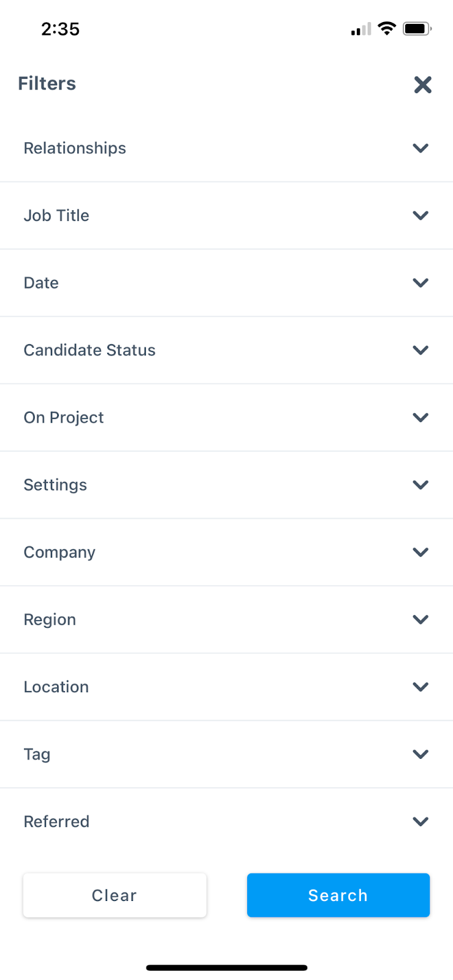Image resolution: width=453 pixels, height=980 pixels.
Task: Tap the Location filter chevron
Action: (x=421, y=687)
